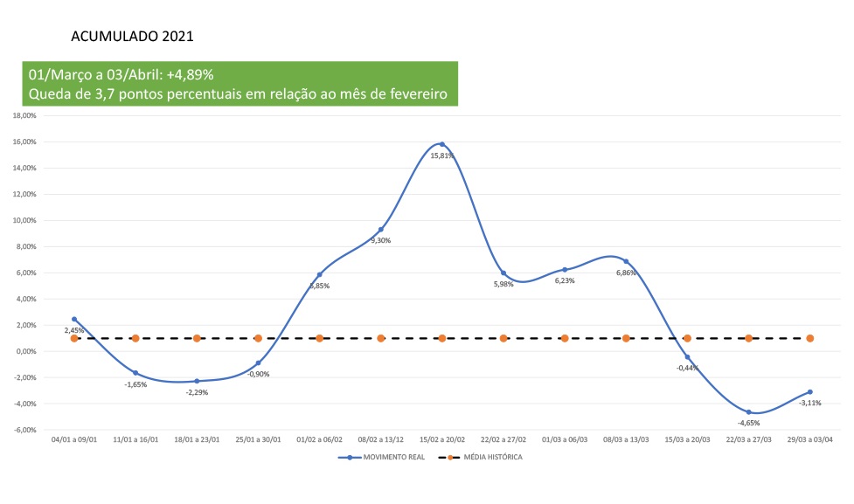The width and height of the screenshot is (854, 504).
Task: Click the ACUMULADO 2021 title
Action: (x=132, y=37)
